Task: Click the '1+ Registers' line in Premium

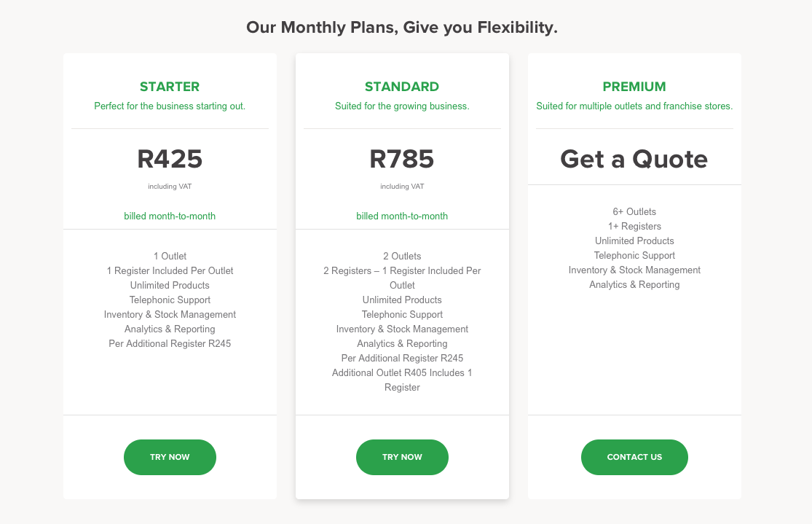Action: click(634, 226)
